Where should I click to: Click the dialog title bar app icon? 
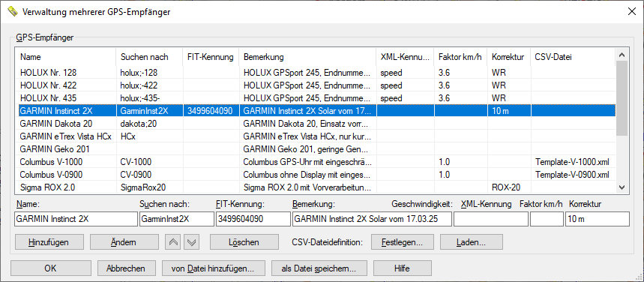pyautogui.click(x=12, y=11)
